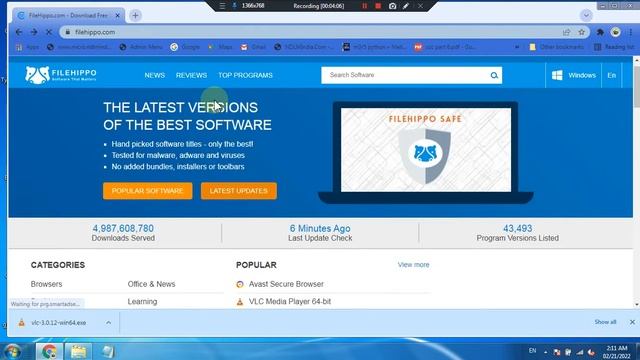The image size is (640, 360).
Task: Click the FileHippo logo
Action: point(61,75)
